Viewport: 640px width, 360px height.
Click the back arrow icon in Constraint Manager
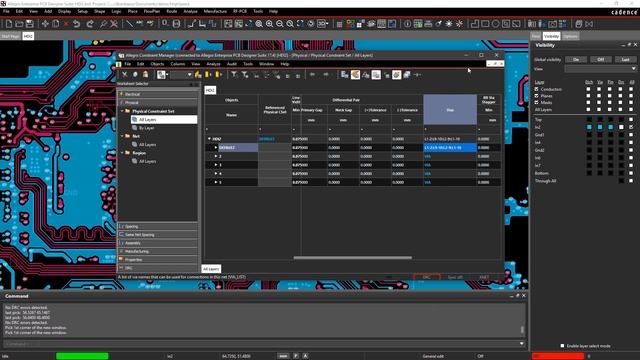[313, 75]
